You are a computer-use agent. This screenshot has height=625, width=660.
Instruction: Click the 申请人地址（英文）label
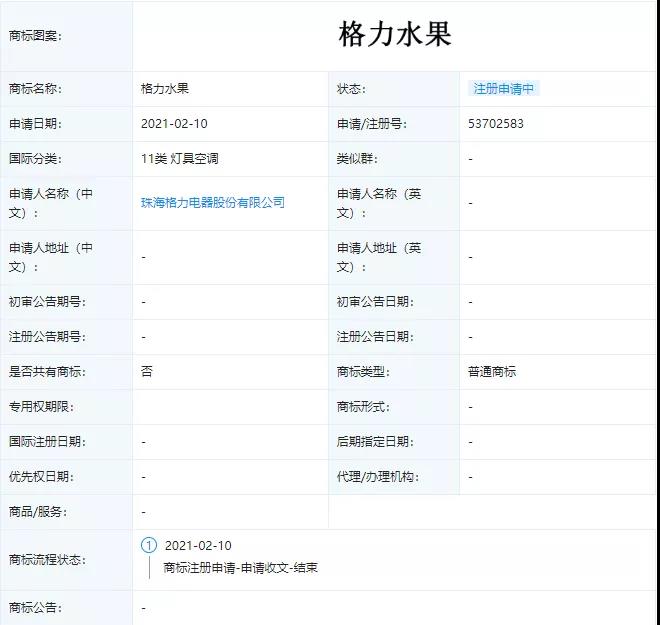(379, 257)
